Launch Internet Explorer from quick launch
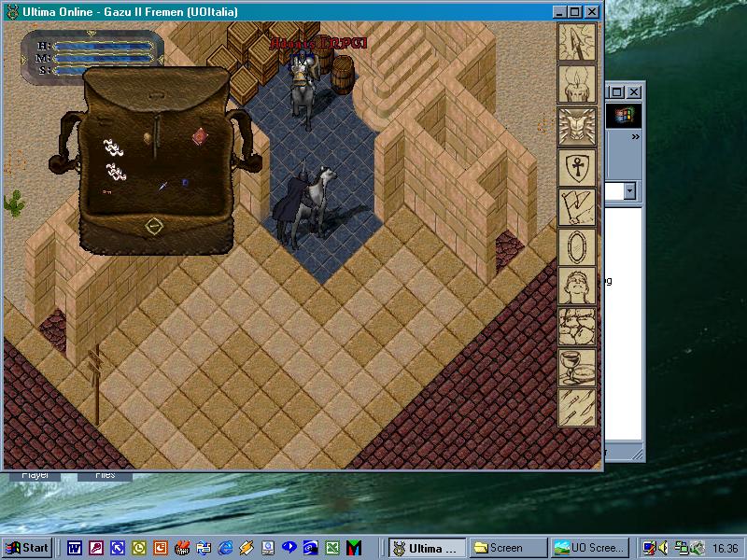747x560 pixels. [225, 548]
